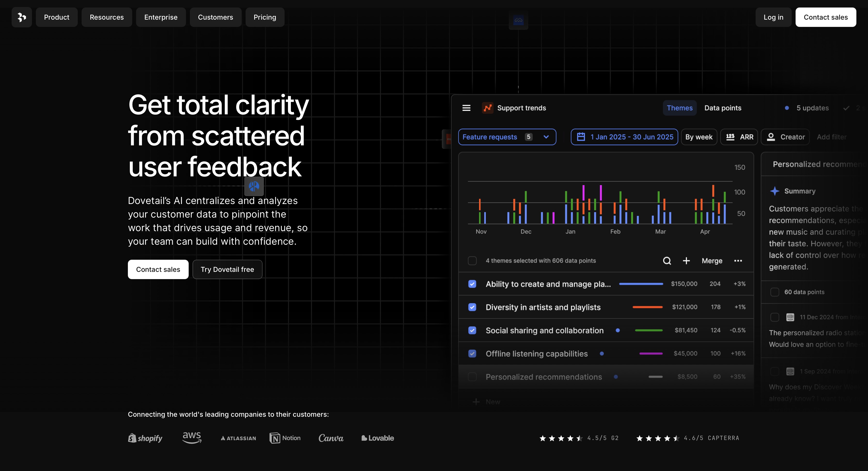Viewport: 868px width, 471px height.
Task: Open the By week grouping selector
Action: 698,137
